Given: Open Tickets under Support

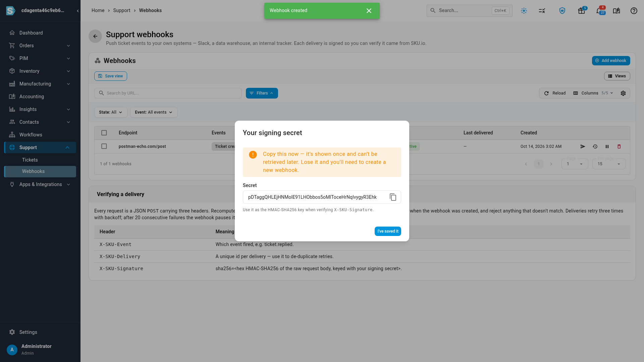Looking at the screenshot, I should point(40,160).
